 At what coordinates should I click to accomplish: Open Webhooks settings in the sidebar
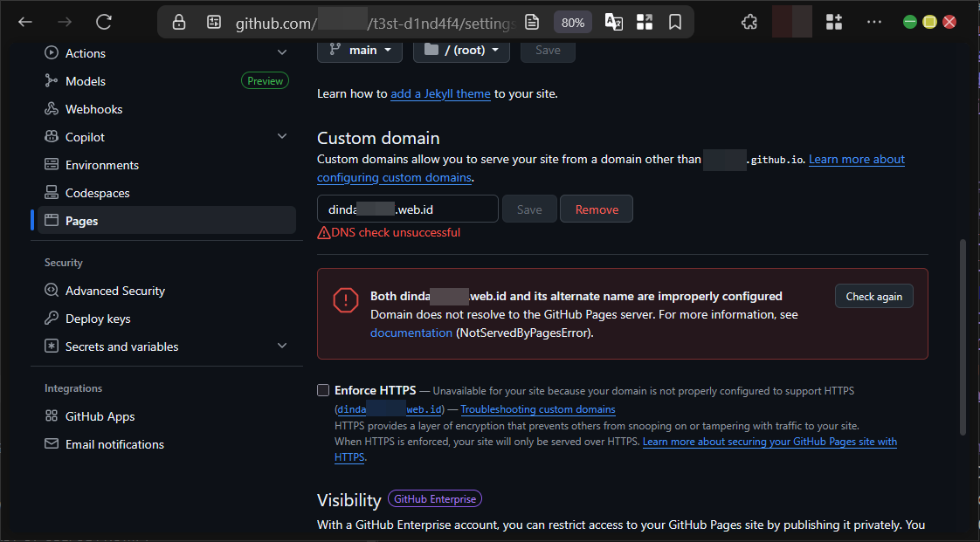click(x=93, y=108)
